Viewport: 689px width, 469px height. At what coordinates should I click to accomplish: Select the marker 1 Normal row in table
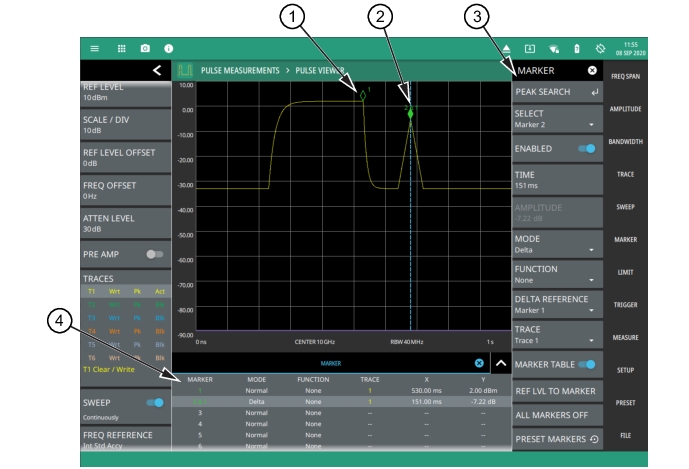pos(341,390)
